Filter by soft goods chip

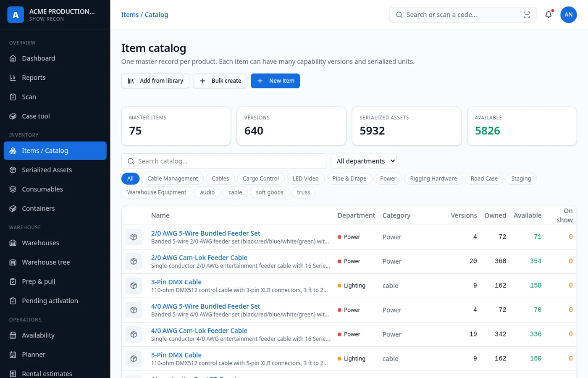pos(270,192)
